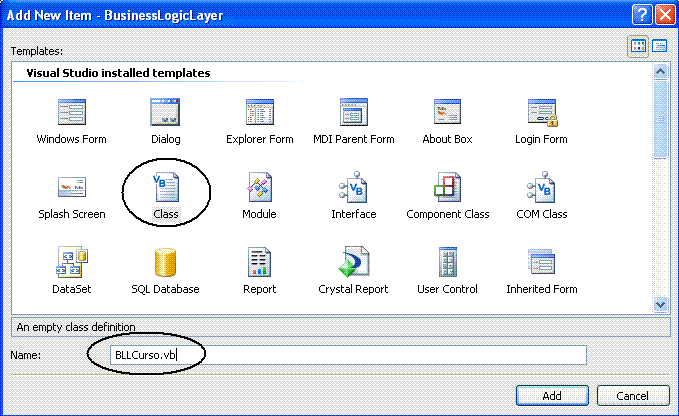Viewport: 679px width, 416px height.
Task: Click the scroll-up arrow in templates list
Action: (x=660, y=71)
